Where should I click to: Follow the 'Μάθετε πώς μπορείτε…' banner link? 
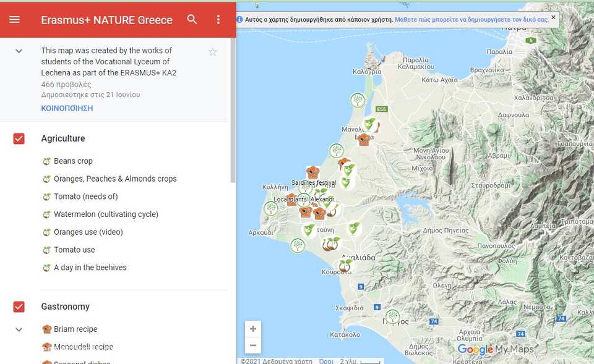tap(471, 19)
